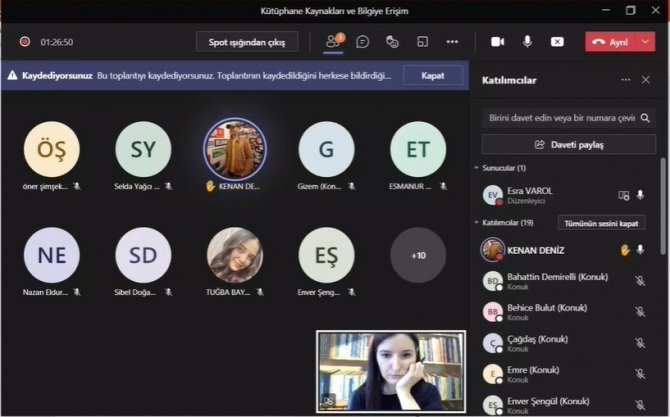
Task: Collapse the Katılımcılar (19) section
Action: point(477,223)
